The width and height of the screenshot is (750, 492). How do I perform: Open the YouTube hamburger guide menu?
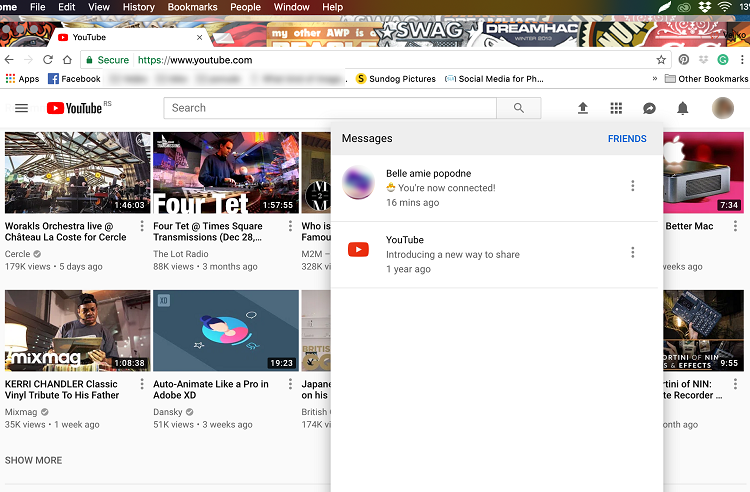(x=22, y=108)
